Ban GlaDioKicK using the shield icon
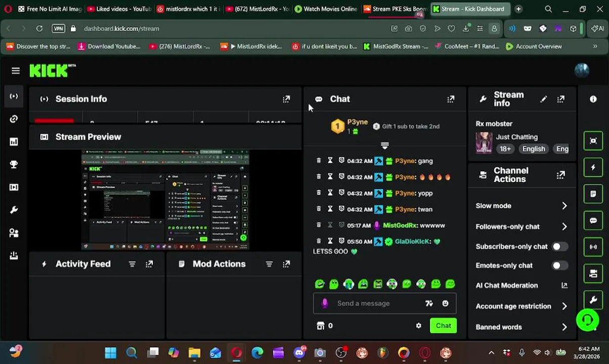This screenshot has width=609, height=364. coord(341,242)
